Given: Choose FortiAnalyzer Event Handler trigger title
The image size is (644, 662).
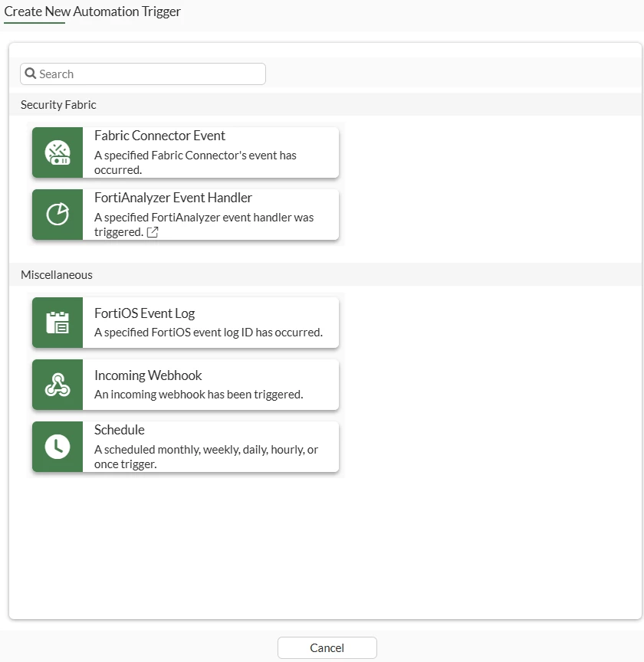Looking at the screenshot, I should pos(173,198).
